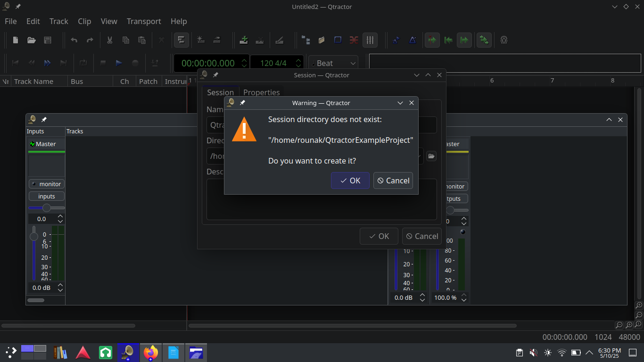Open the Help menu

pyautogui.click(x=179, y=21)
